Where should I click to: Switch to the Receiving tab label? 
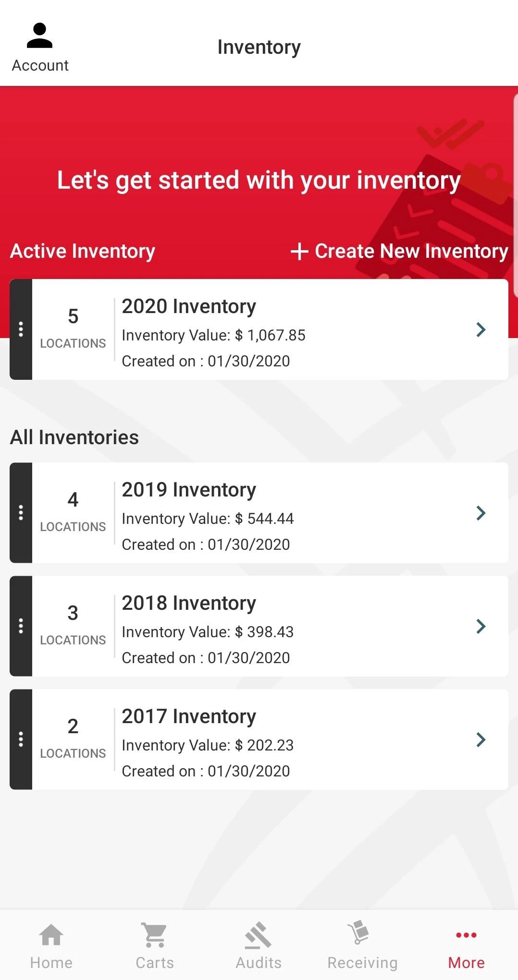click(x=362, y=963)
